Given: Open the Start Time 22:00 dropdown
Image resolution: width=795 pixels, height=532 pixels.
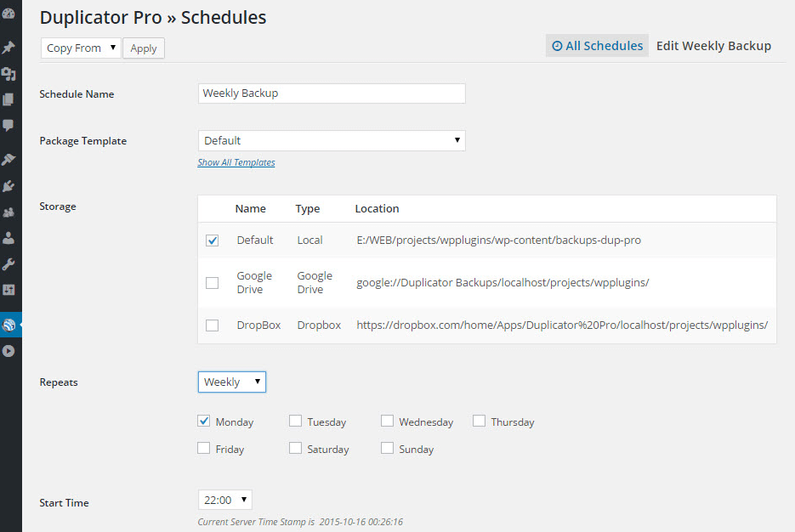Looking at the screenshot, I should click(225, 500).
